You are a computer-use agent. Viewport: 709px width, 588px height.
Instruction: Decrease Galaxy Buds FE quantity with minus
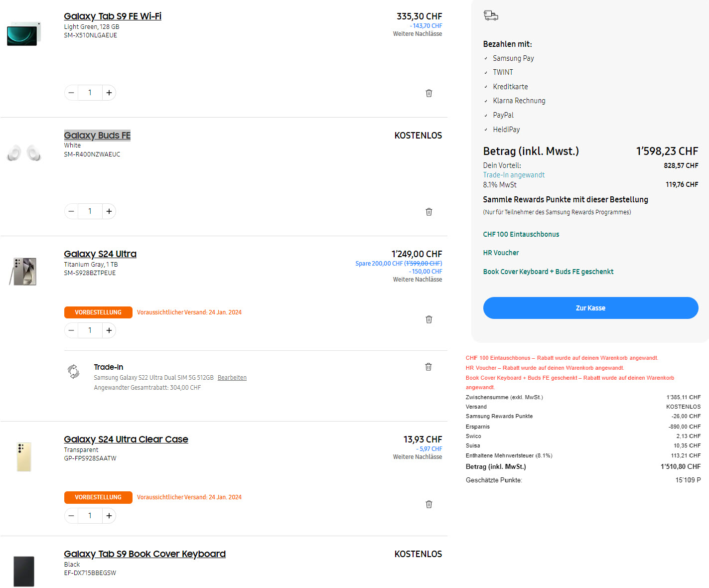point(71,211)
